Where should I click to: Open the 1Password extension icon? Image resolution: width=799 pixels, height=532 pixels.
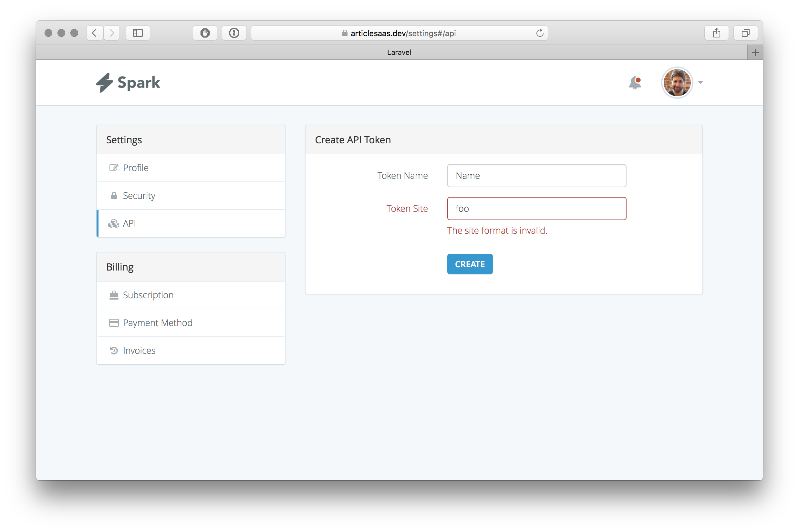(234, 33)
